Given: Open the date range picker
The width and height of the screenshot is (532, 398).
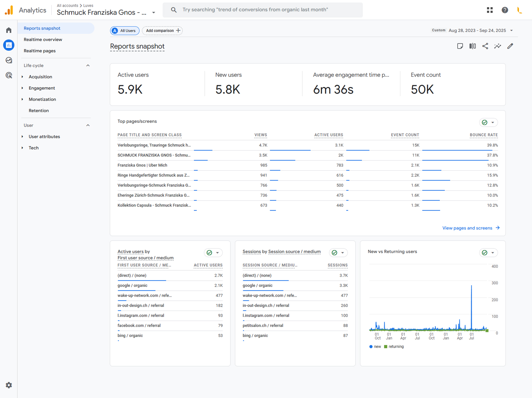Looking at the screenshot, I should pyautogui.click(x=477, y=30).
